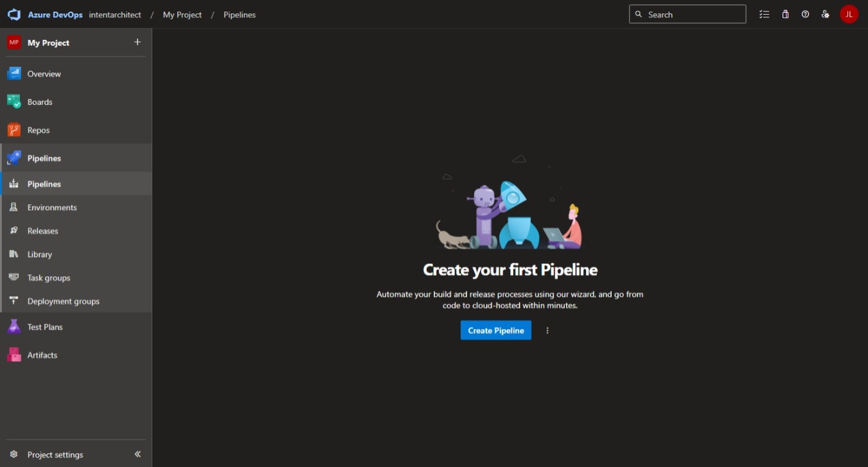Open Repos from the sidebar

tap(39, 130)
